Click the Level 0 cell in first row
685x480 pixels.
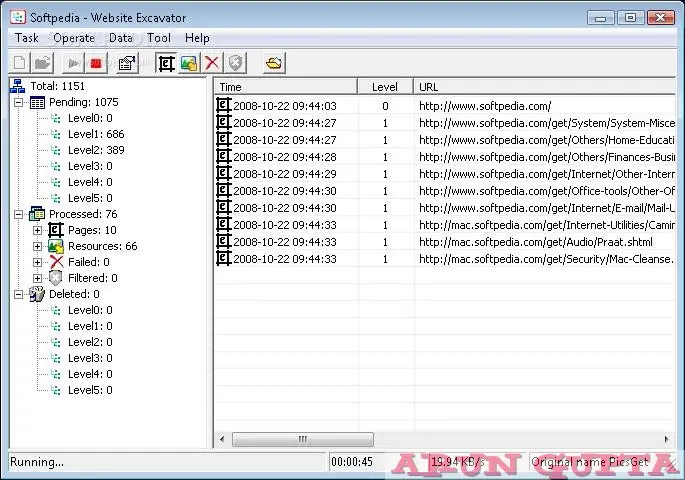coord(385,106)
